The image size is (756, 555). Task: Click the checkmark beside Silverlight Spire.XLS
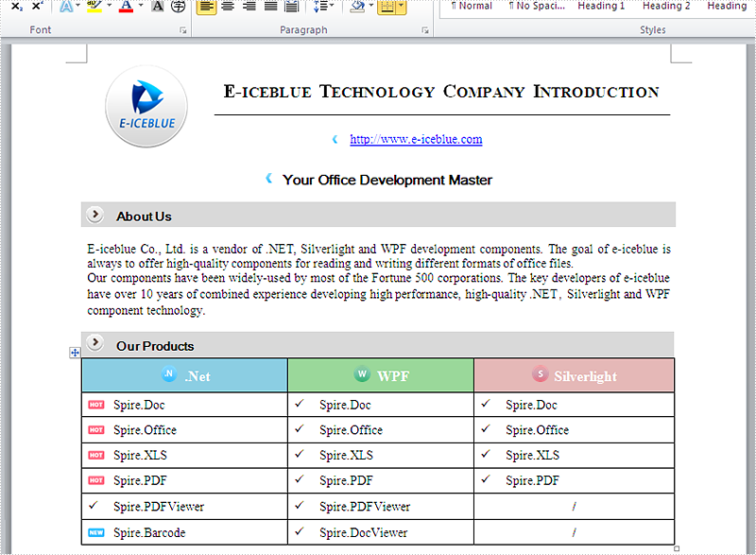coord(486,454)
